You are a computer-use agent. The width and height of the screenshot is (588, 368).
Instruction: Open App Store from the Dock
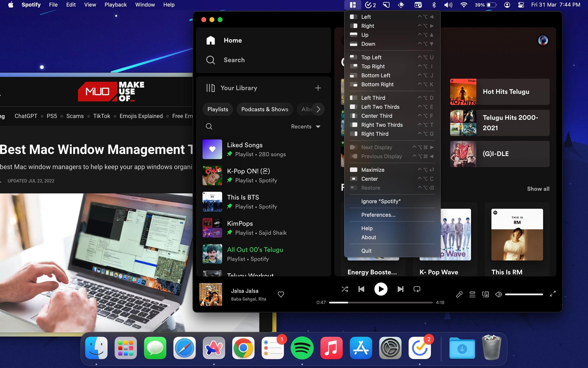361,348
